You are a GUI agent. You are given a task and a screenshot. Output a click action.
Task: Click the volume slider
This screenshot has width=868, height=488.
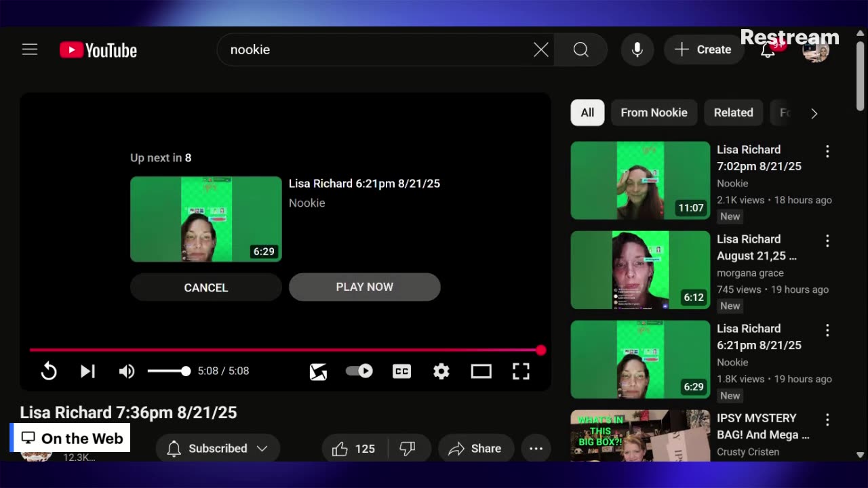(x=169, y=371)
